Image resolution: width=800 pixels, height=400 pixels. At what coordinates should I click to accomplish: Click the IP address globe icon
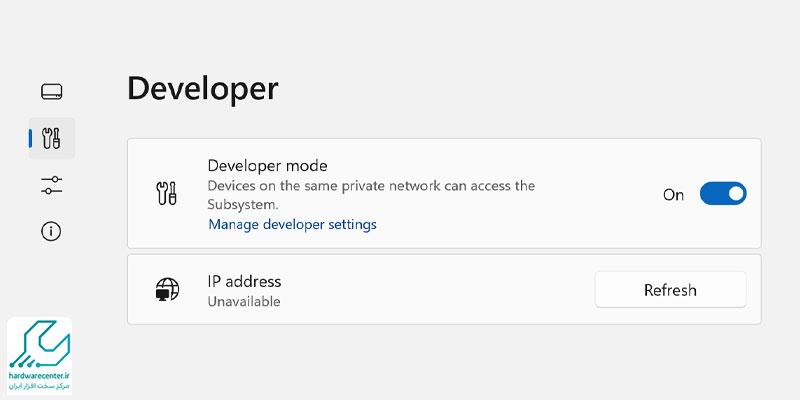click(x=167, y=290)
